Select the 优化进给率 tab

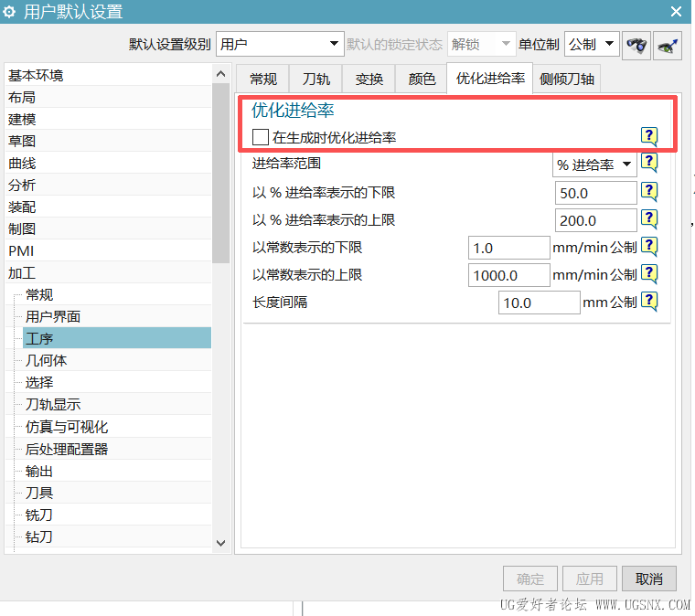coord(490,79)
